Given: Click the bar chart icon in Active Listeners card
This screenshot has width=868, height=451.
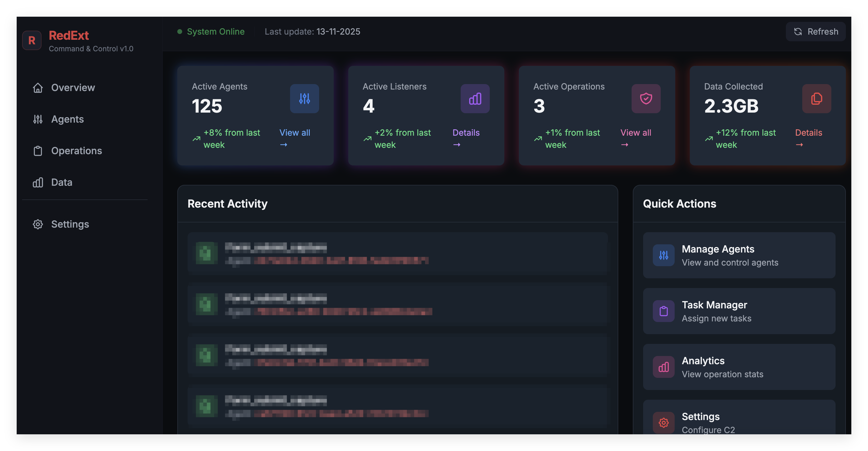Looking at the screenshot, I should tap(475, 99).
